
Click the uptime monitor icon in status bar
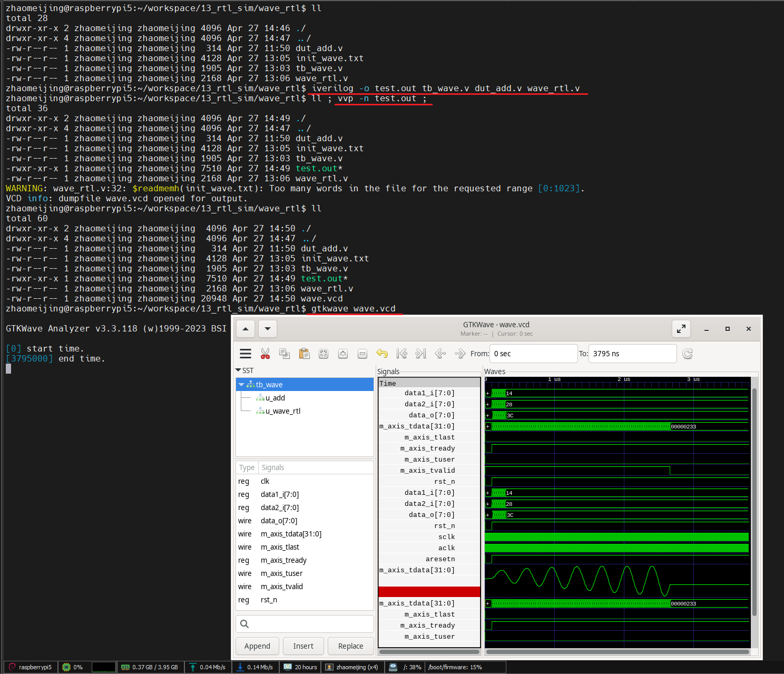[288, 667]
